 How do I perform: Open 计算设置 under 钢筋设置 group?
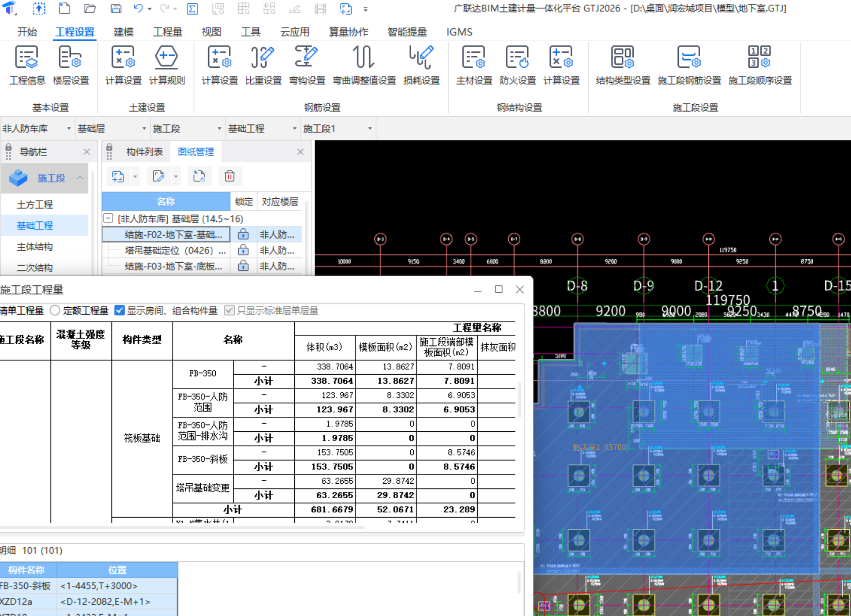(220, 65)
